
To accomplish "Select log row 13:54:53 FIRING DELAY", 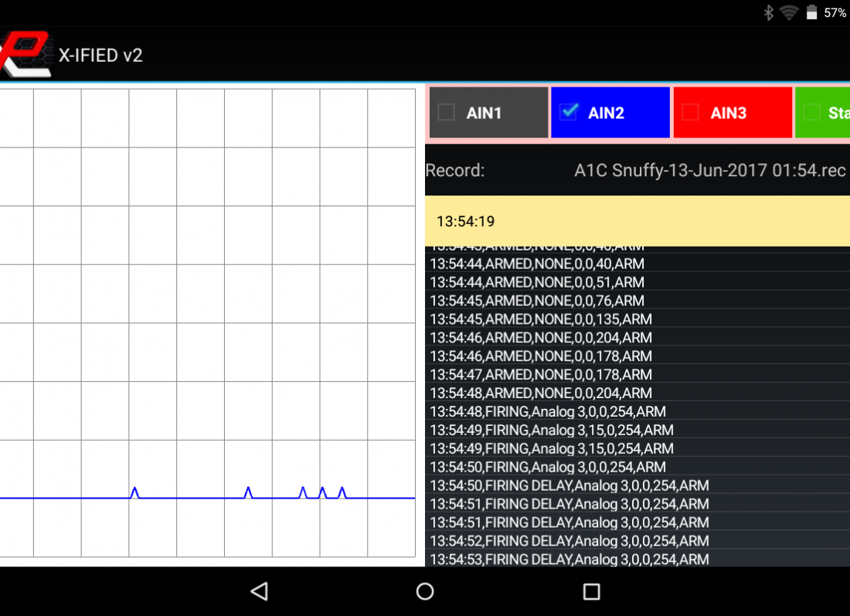I will (569, 560).
